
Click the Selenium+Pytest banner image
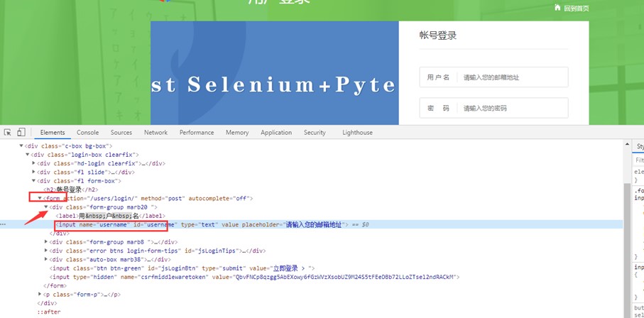coord(274,73)
